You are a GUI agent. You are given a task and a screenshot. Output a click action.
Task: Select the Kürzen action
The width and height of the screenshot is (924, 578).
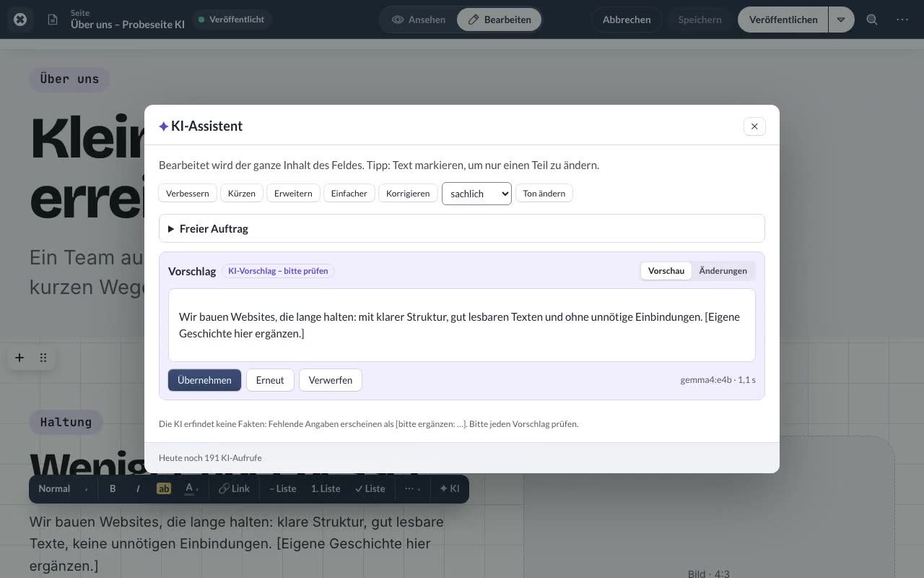pyautogui.click(x=241, y=194)
